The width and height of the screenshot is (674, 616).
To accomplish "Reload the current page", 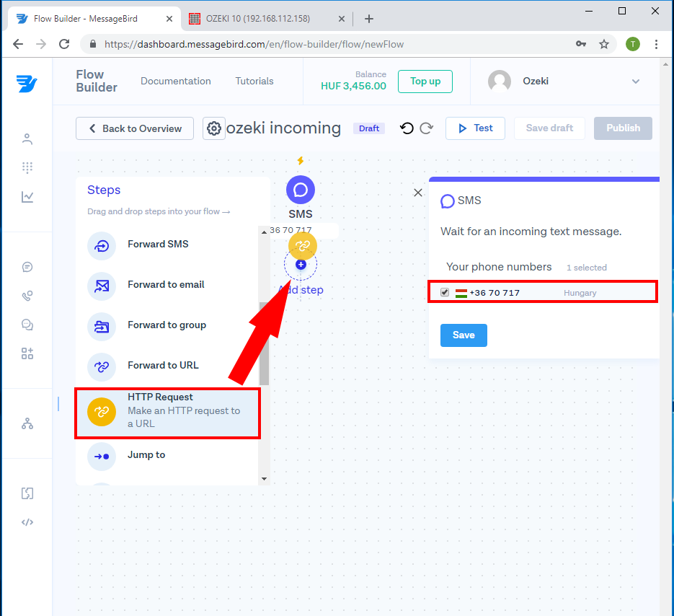I will point(64,44).
